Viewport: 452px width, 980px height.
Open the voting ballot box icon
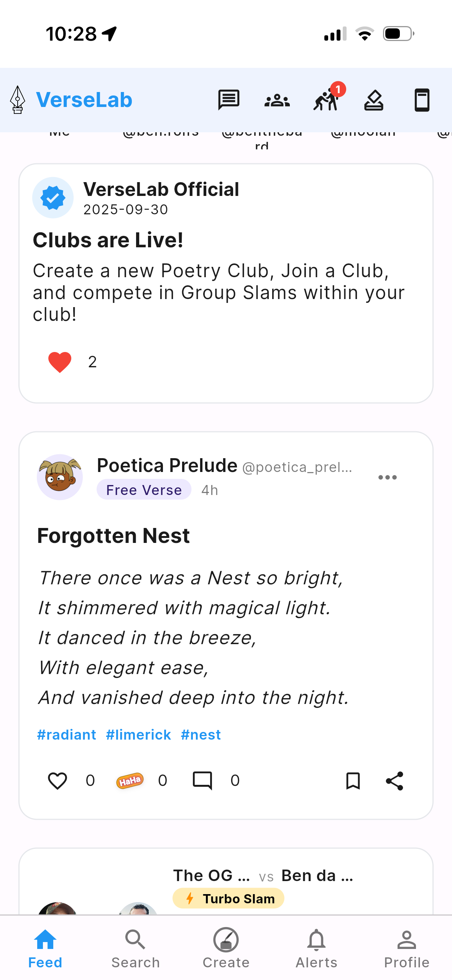pos(374,100)
